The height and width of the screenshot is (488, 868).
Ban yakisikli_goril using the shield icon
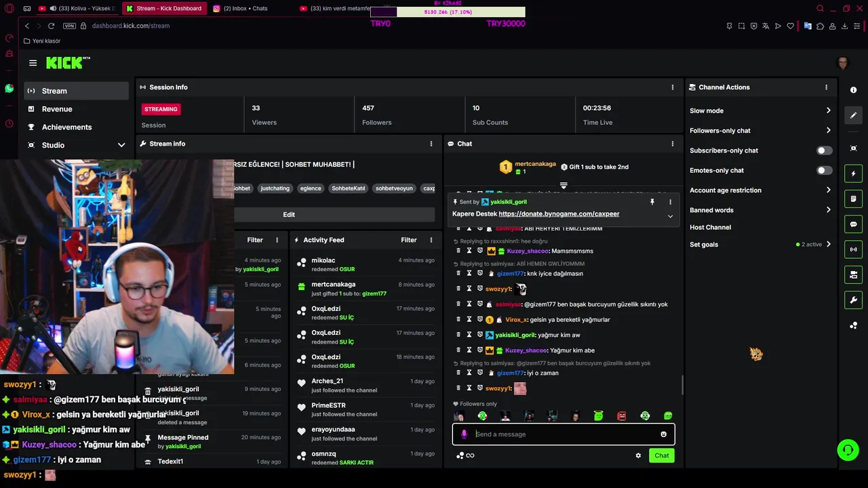click(479, 335)
